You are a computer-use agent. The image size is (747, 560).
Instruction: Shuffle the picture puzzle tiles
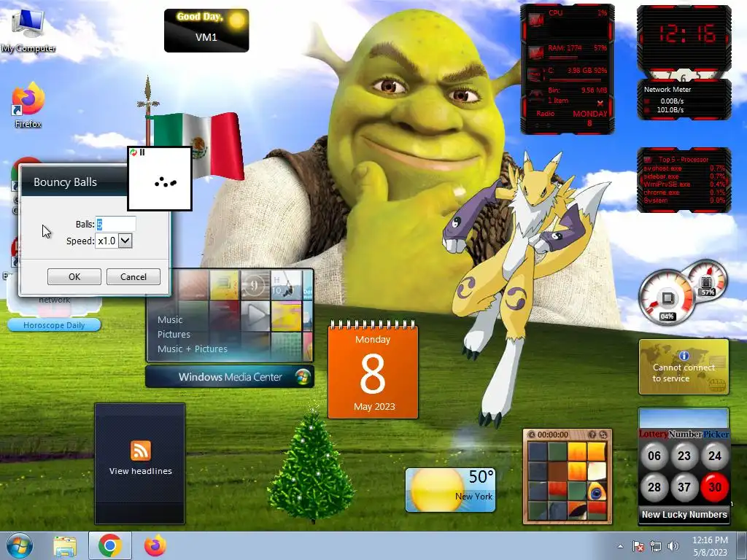click(603, 435)
